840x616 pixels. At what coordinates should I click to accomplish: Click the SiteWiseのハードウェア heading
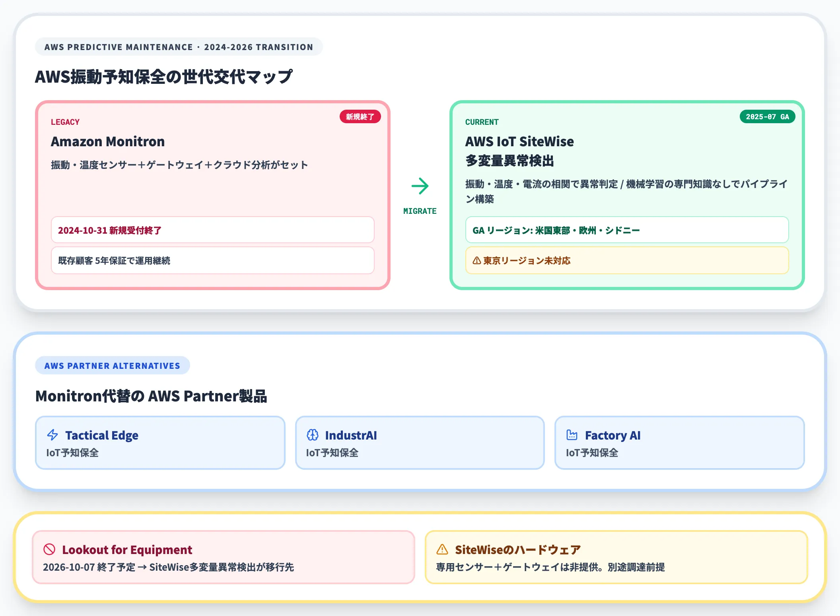click(518, 550)
